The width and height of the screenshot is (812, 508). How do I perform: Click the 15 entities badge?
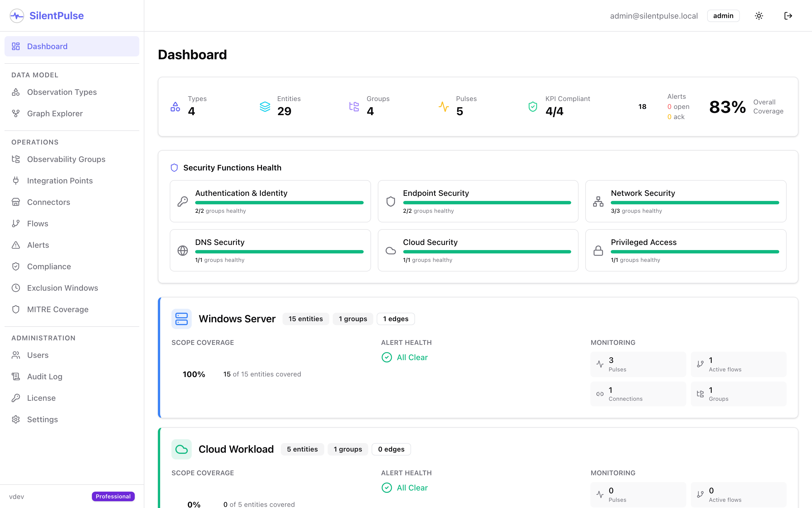tap(306, 319)
